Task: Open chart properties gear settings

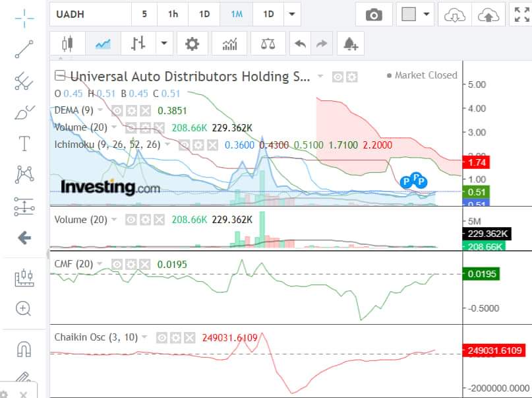Action: pyautogui.click(x=192, y=44)
